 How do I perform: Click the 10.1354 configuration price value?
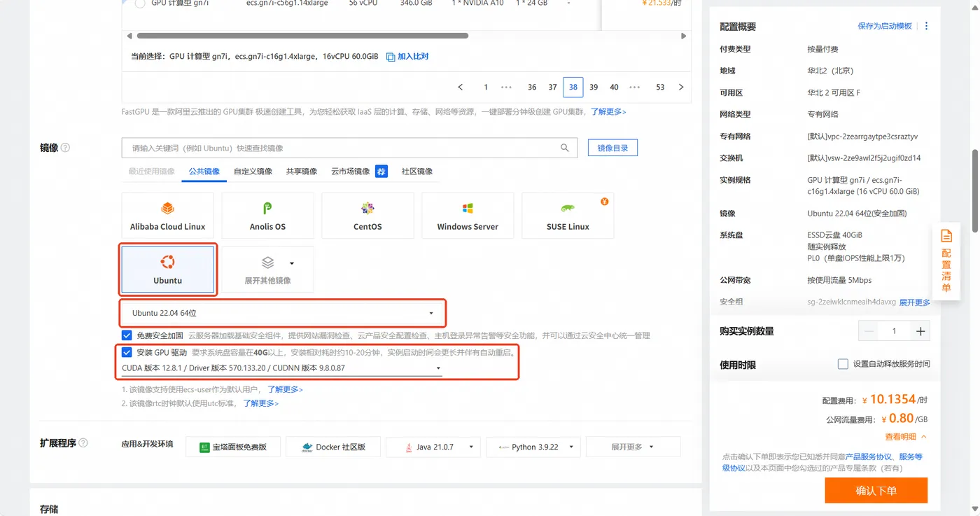point(893,399)
